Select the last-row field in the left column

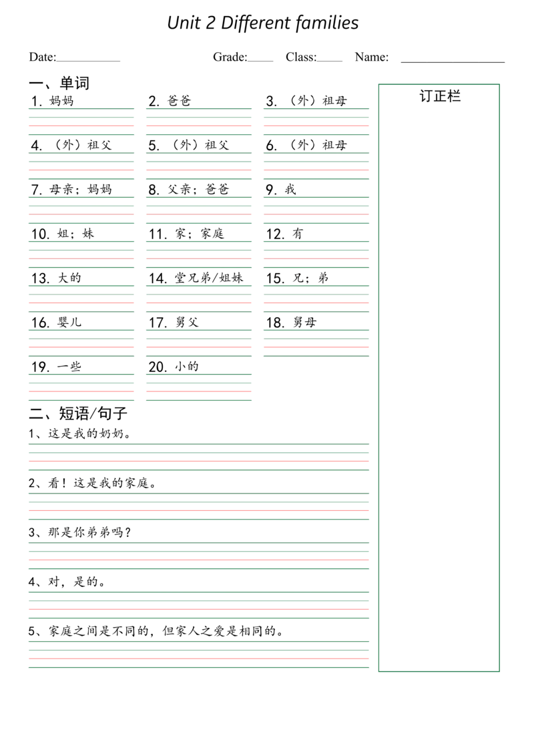click(83, 388)
